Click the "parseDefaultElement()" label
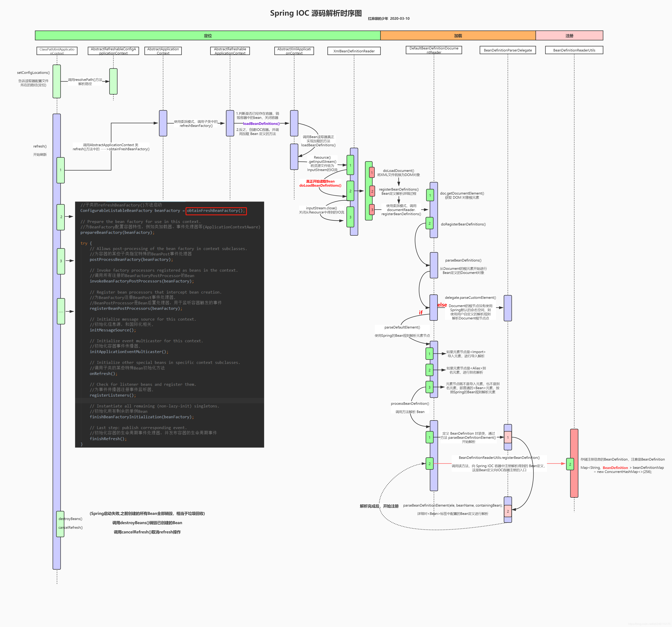The height and width of the screenshot is (627, 672). click(402, 327)
